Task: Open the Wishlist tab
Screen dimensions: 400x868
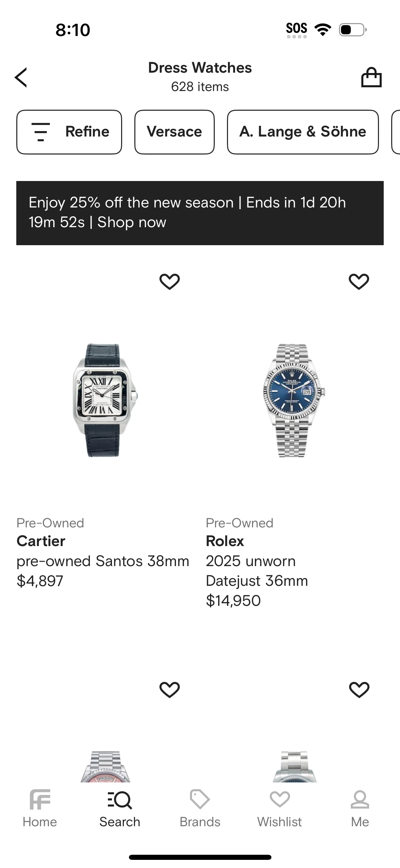Action: [x=280, y=809]
